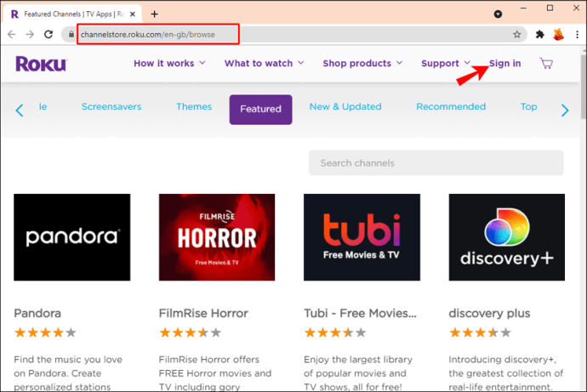
Task: Click the discovery plus star rating
Action: (x=480, y=332)
